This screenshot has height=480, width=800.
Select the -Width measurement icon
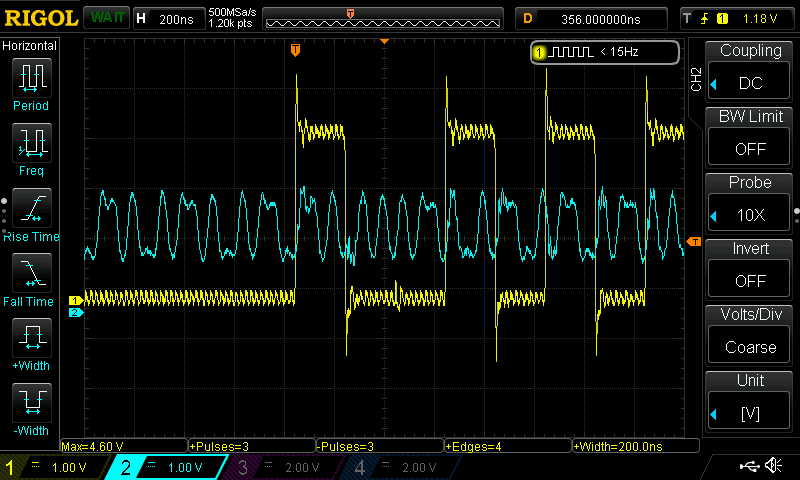pyautogui.click(x=32, y=402)
